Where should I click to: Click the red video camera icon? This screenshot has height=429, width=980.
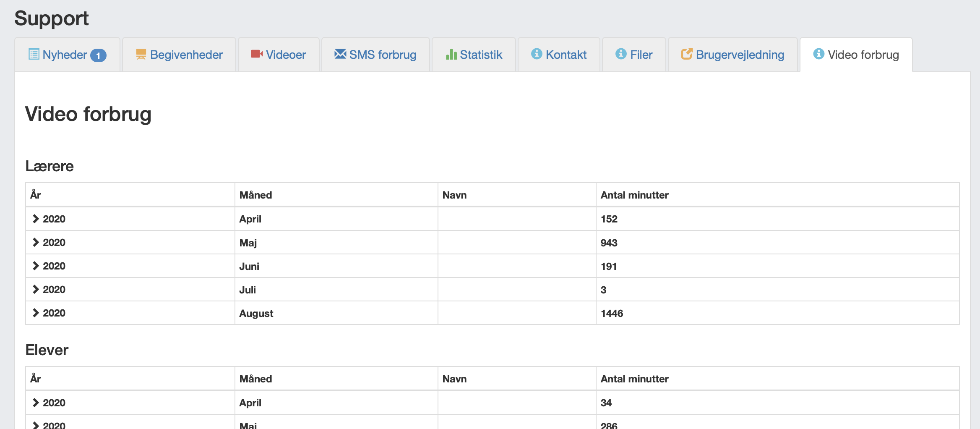(x=257, y=54)
